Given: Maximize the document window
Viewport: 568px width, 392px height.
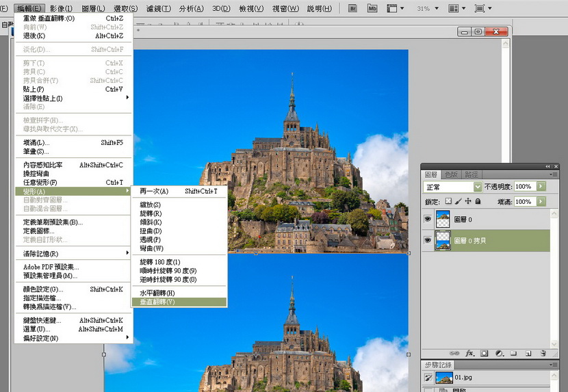Looking at the screenshot, I should click(x=478, y=32).
